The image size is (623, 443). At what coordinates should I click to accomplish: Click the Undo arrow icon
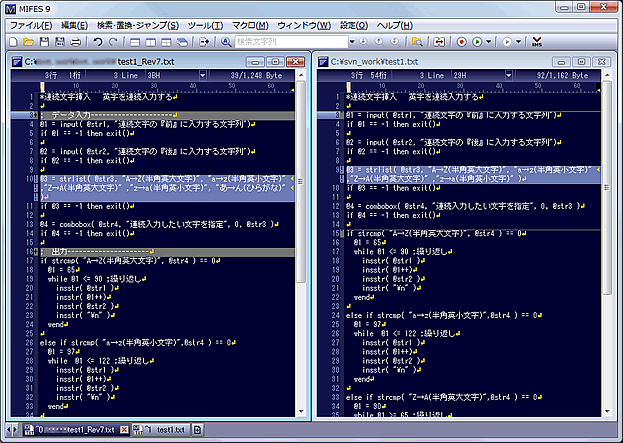coord(98,42)
